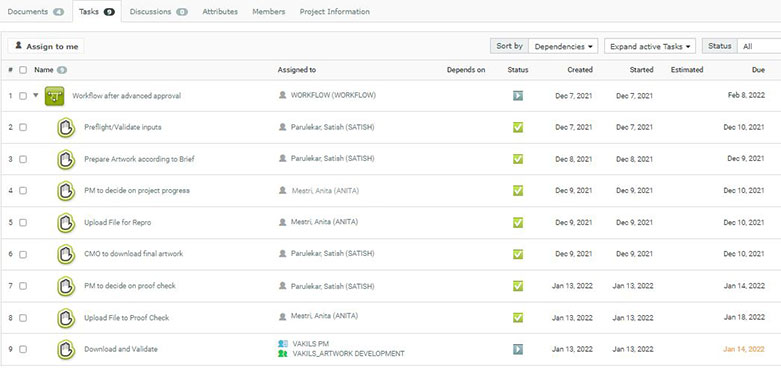Image resolution: width=781 pixels, height=368 pixels.
Task: Open the Workflow after advanced approval task
Action: 127,96
